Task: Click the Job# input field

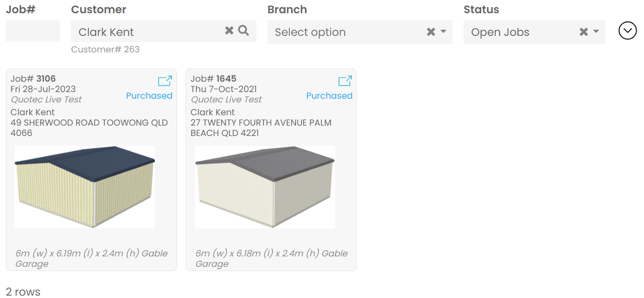Action: (33, 31)
